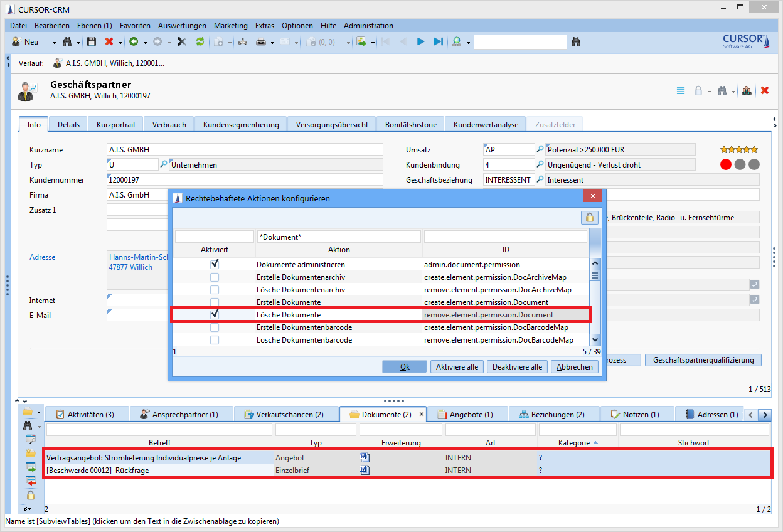Click the printer icon in main toolbar
The image size is (783, 532).
[x=261, y=42]
